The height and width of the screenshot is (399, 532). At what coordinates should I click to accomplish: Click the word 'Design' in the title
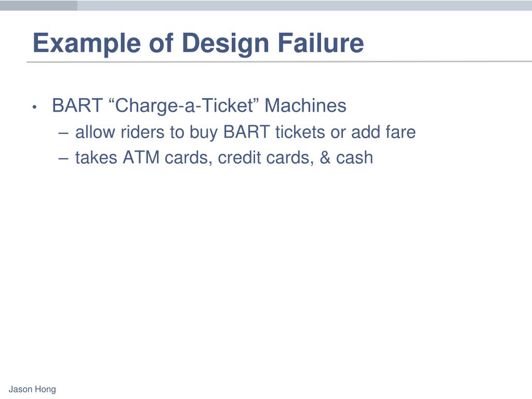point(226,44)
